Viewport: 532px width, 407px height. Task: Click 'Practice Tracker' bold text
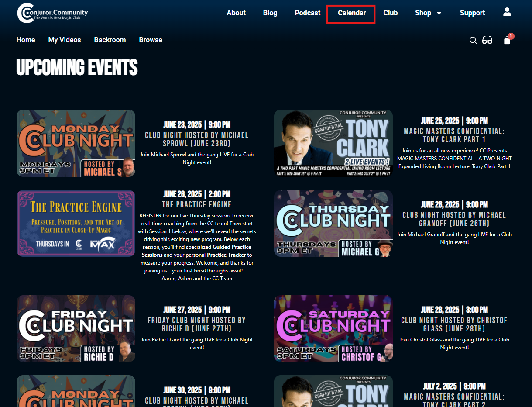[x=227, y=255]
